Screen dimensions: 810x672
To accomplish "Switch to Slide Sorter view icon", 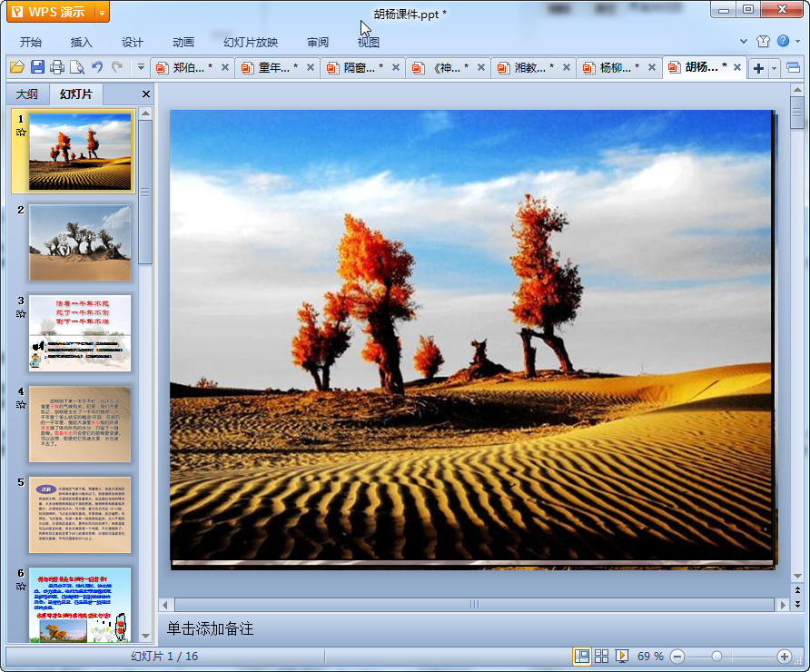I will point(602,657).
